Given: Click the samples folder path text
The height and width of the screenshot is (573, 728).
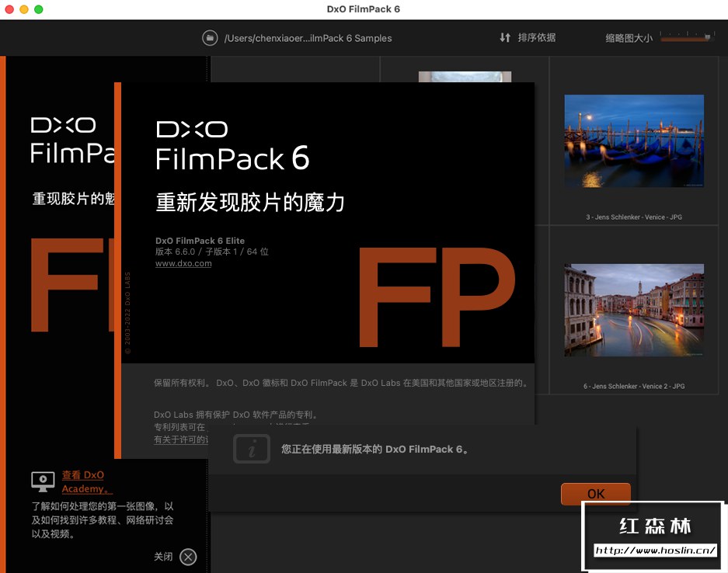Looking at the screenshot, I should 308,38.
